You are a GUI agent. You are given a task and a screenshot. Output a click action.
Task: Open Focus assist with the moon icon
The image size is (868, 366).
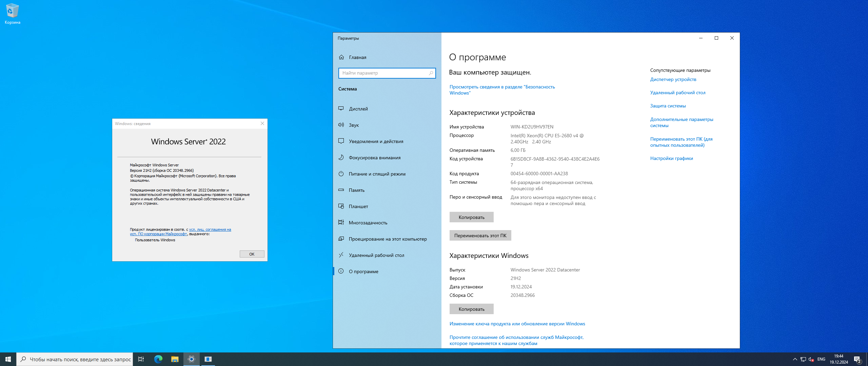tap(374, 158)
